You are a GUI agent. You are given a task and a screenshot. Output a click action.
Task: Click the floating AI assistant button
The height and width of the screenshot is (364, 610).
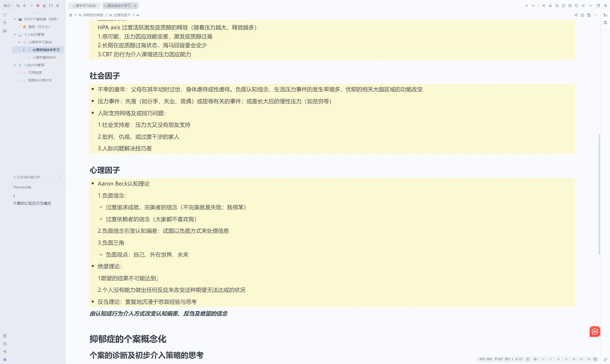(x=595, y=331)
